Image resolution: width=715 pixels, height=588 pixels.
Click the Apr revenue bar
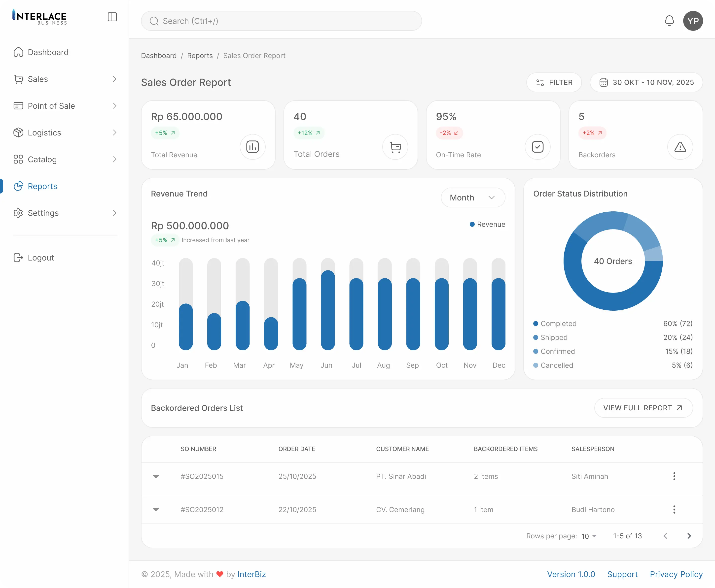click(x=271, y=334)
